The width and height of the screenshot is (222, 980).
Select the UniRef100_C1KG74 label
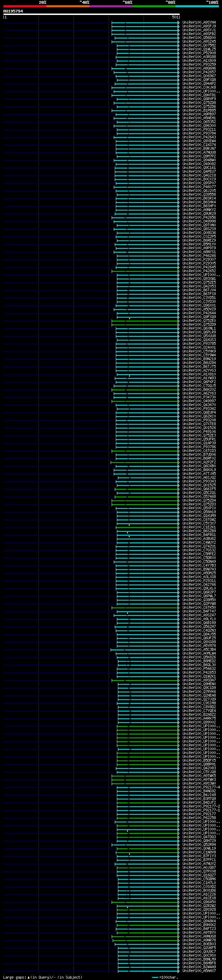(199, 145)
